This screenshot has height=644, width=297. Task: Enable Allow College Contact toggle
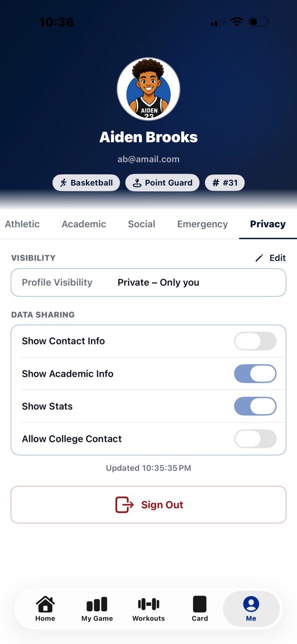(255, 439)
